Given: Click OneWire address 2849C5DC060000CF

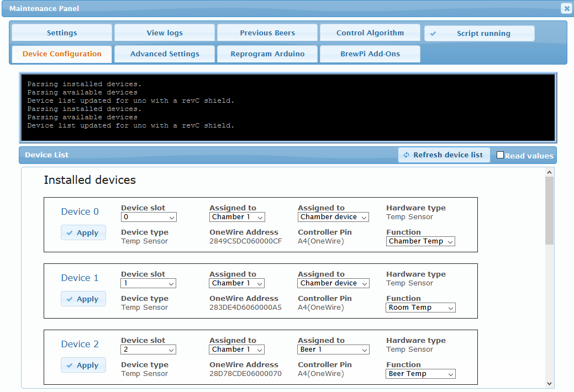Looking at the screenshot, I should [246, 241].
